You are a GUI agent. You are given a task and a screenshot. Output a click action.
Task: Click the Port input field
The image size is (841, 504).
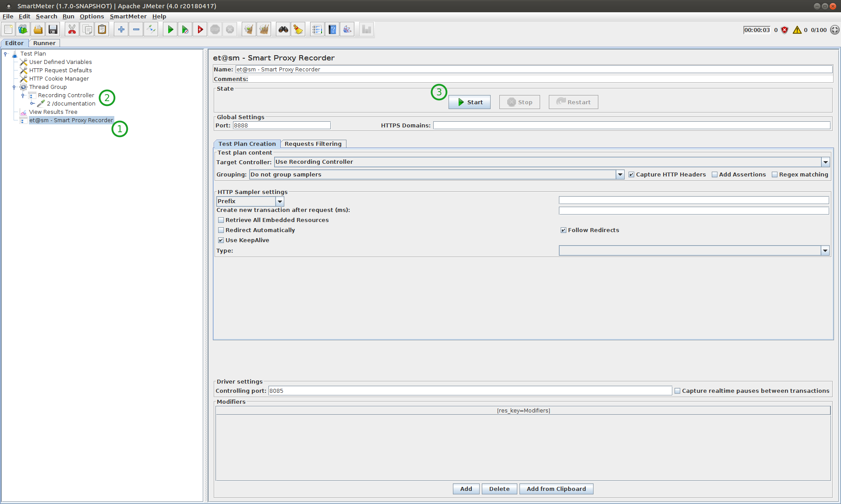(282, 126)
